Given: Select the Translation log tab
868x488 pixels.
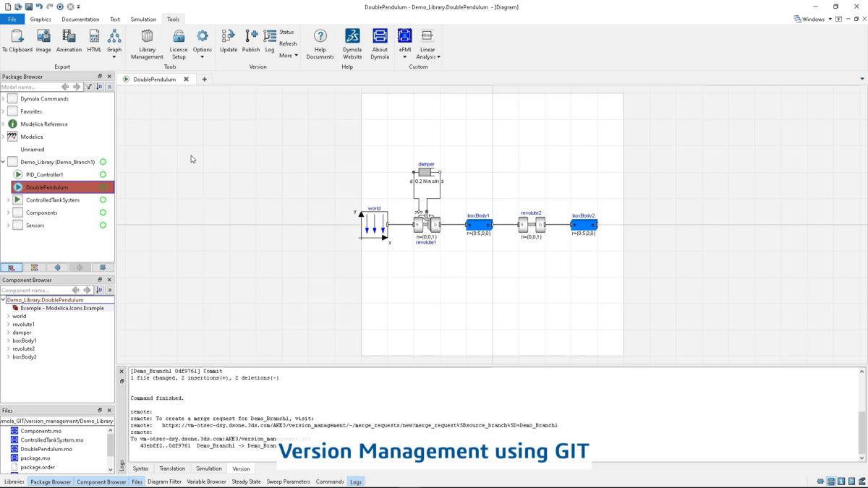Looking at the screenshot, I should [172, 468].
